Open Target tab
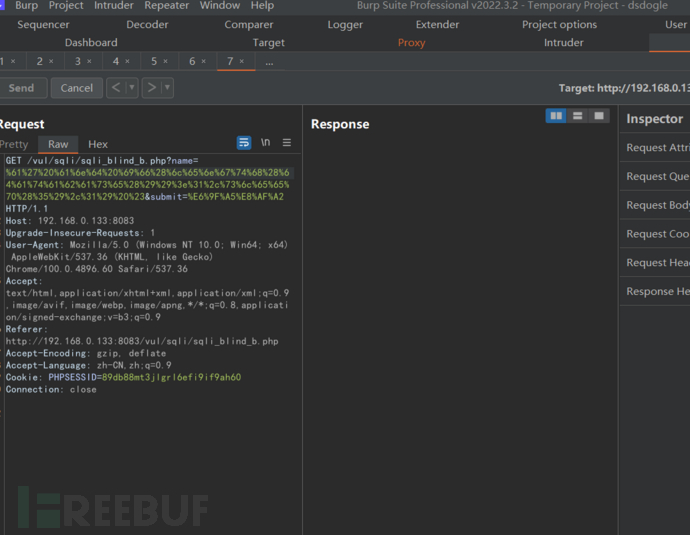Screen dimensions: 690x535 point(268,43)
